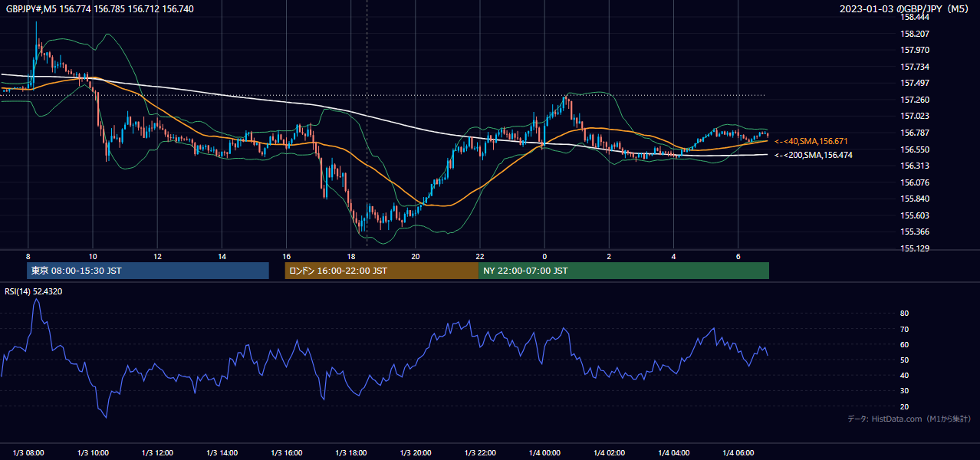
Task: Click hour label 12 under the price chart
Action: tap(157, 256)
